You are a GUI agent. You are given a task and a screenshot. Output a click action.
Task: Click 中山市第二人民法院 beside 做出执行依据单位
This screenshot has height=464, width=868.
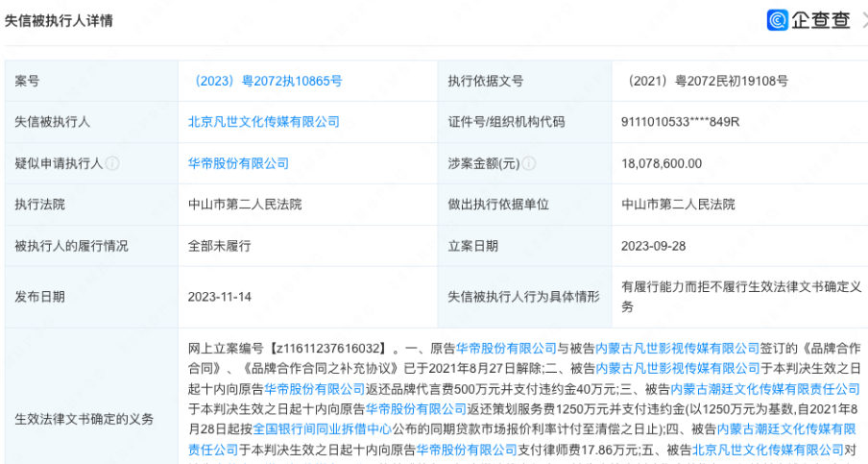pos(678,205)
